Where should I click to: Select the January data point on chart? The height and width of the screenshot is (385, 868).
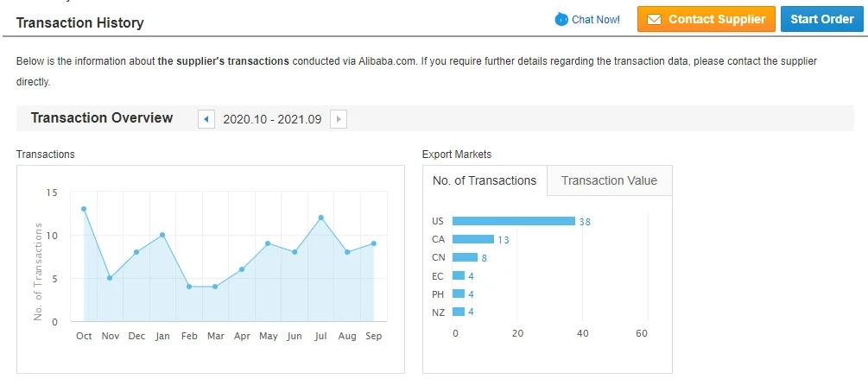click(x=162, y=235)
